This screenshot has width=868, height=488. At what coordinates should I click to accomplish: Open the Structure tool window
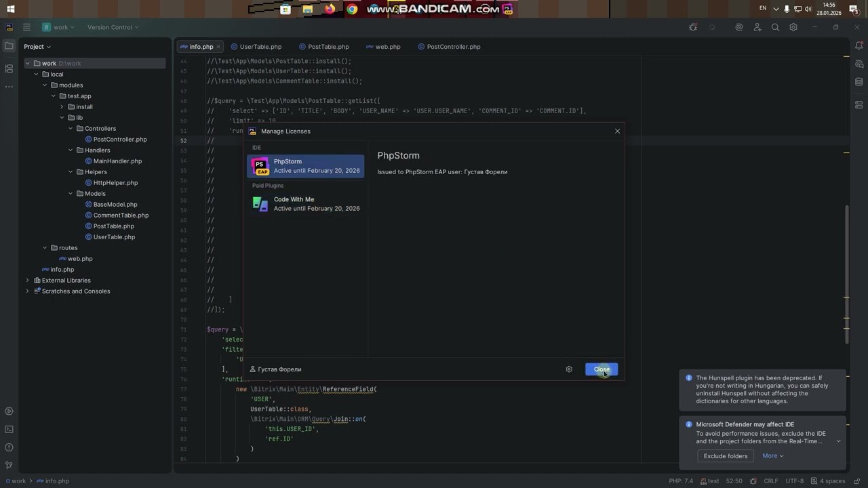click(9, 68)
